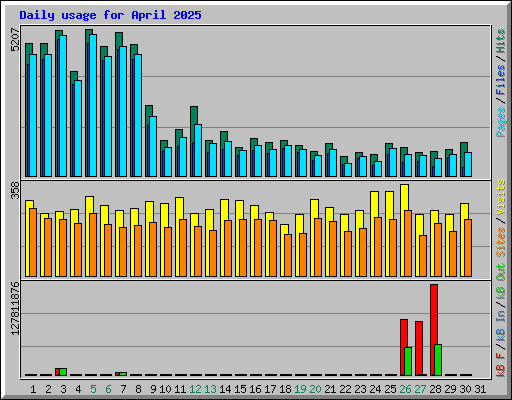Screen dimensions: 512x400
Task: Click the 'Visits' legend label
Action: tap(501, 197)
